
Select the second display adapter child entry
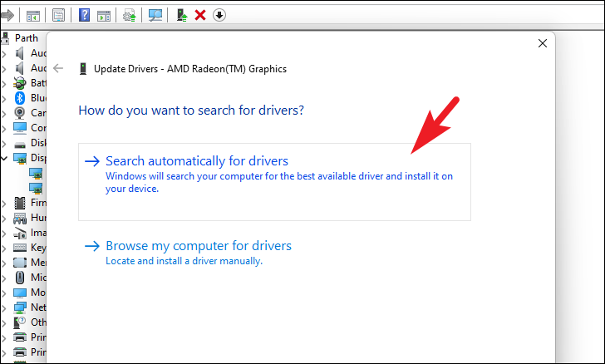pos(36,188)
